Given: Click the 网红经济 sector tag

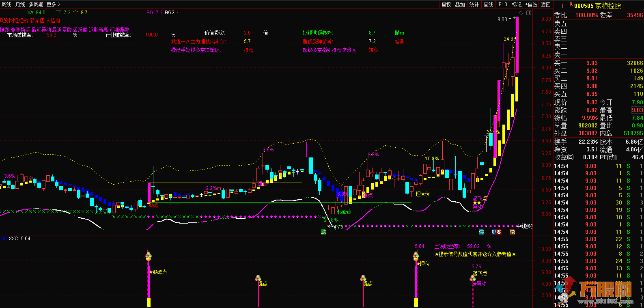Looking at the screenshot, I should tap(19, 20).
